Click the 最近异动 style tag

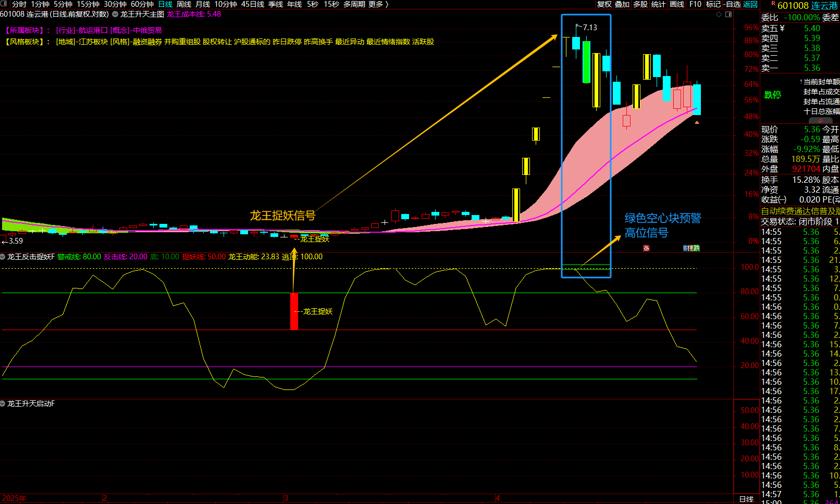coord(350,42)
